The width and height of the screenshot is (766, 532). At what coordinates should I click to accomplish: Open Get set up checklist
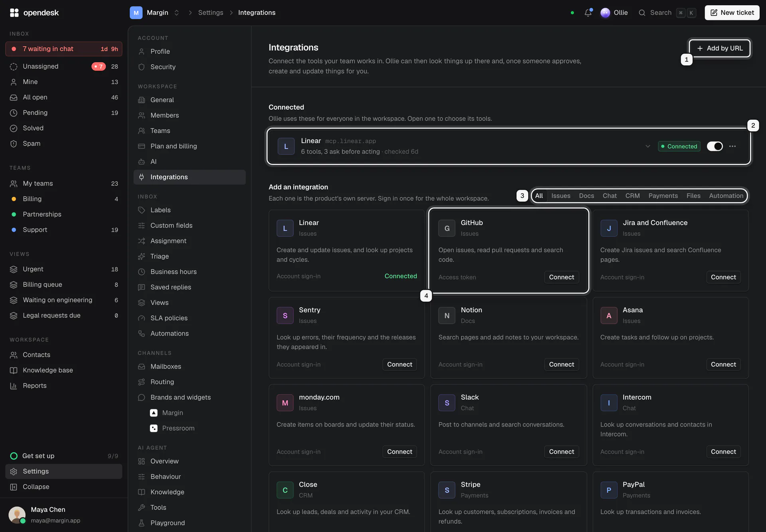[64, 456]
